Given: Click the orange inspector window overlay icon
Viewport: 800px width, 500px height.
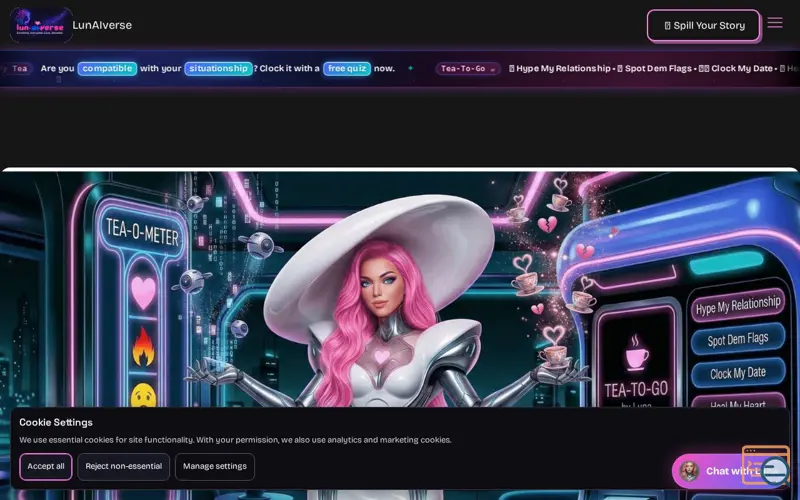Looking at the screenshot, I should point(766,465).
